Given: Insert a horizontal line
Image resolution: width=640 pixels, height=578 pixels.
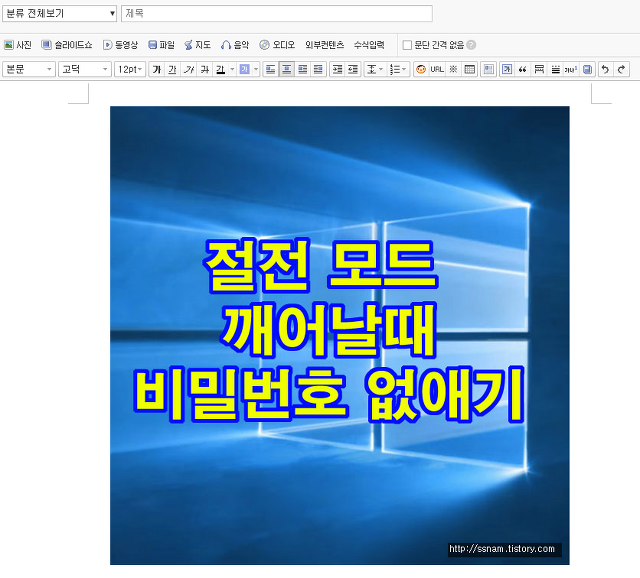Looking at the screenshot, I should (555, 69).
